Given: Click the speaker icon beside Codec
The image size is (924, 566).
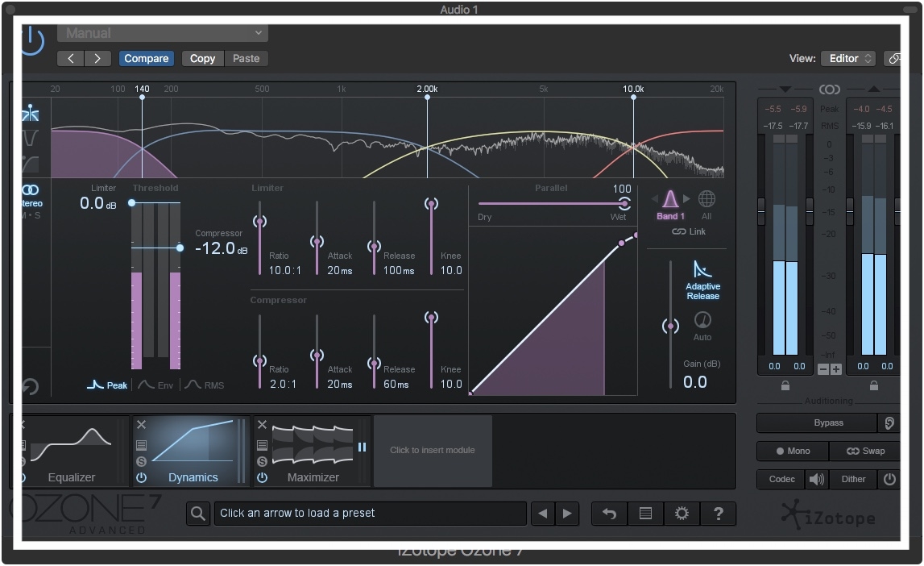Looking at the screenshot, I should (817, 480).
